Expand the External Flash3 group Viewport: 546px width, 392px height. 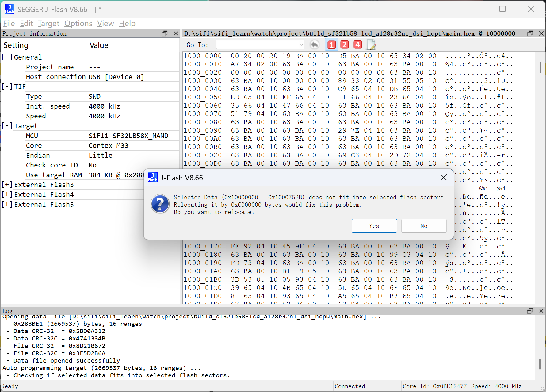point(7,185)
